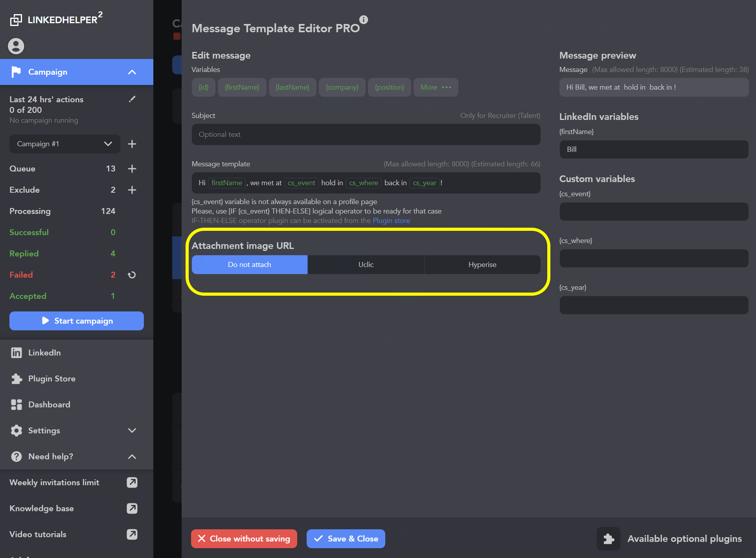Add profiles to Exclude list with plus
Image resolution: width=756 pixels, height=558 pixels.
132,190
